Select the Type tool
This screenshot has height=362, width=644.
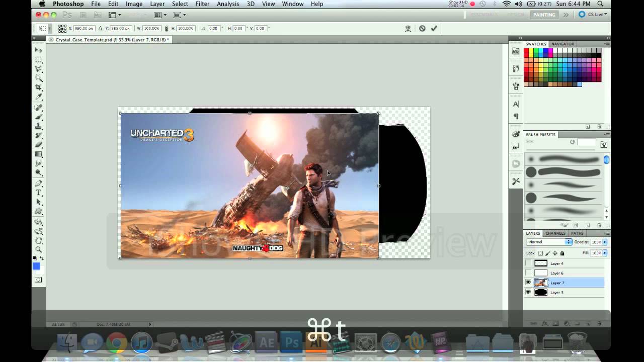pos(38,193)
